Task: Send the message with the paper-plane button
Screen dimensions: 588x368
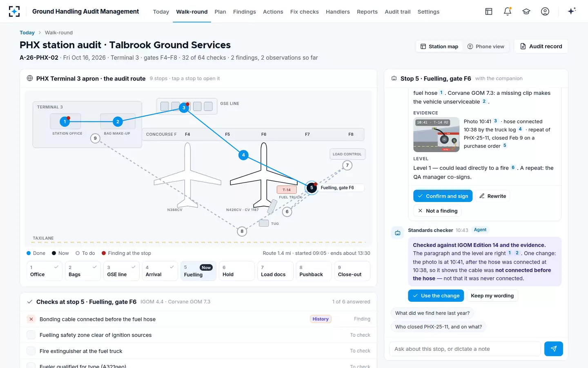Action: tap(554, 349)
